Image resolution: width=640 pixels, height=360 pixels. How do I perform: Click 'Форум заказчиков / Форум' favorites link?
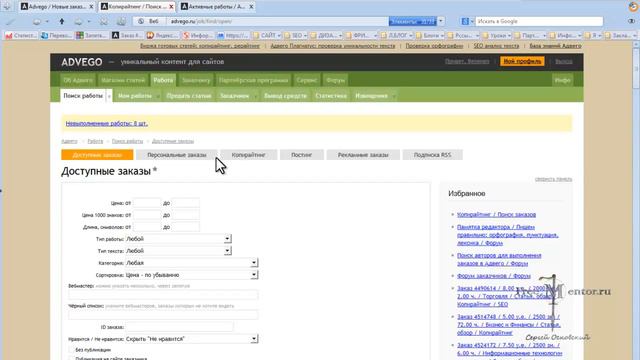coord(494,276)
